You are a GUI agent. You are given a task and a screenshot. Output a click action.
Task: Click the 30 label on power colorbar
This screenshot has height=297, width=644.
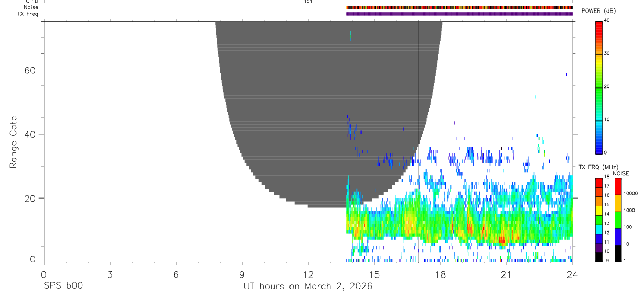point(606,53)
